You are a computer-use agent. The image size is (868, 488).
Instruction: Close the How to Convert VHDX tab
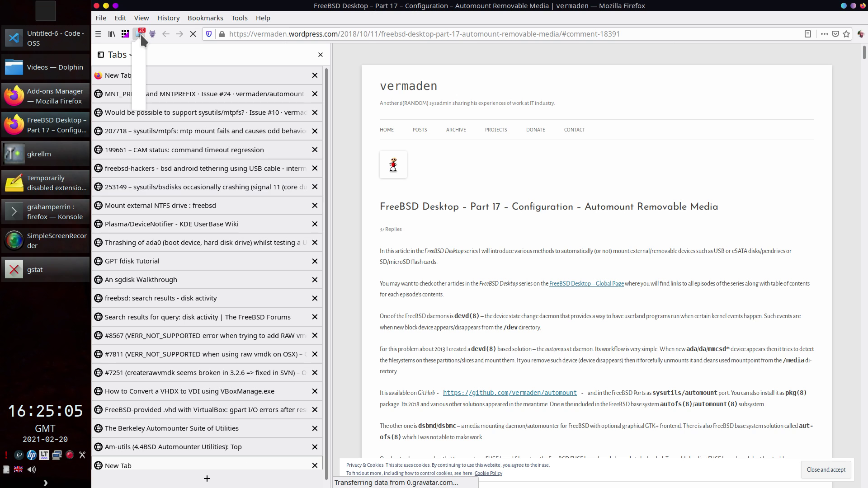click(315, 391)
